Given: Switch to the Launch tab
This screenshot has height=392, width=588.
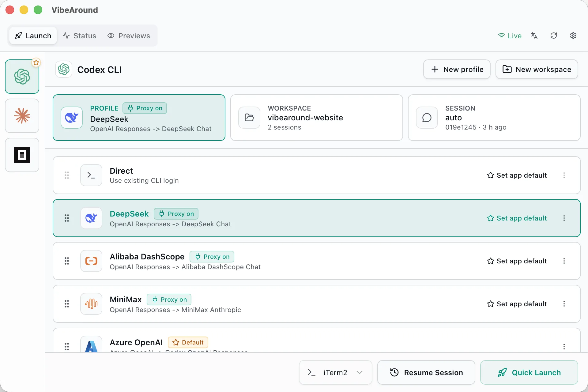Looking at the screenshot, I should click(33, 36).
